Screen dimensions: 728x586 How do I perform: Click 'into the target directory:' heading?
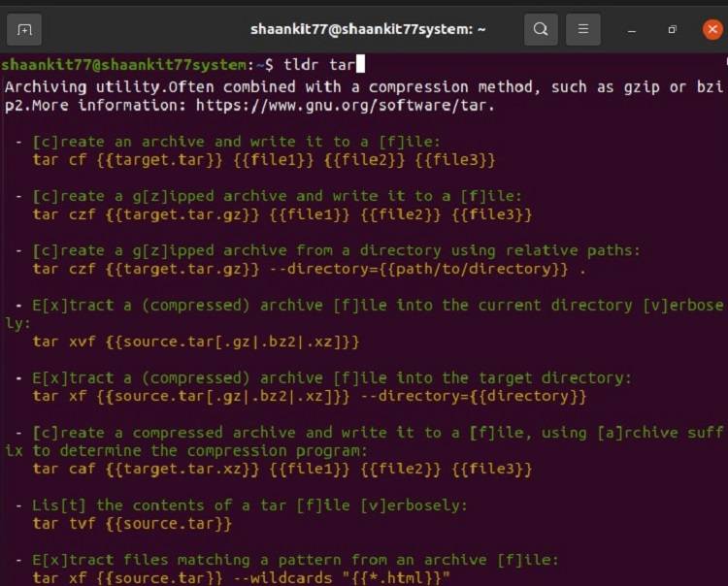coord(513,378)
